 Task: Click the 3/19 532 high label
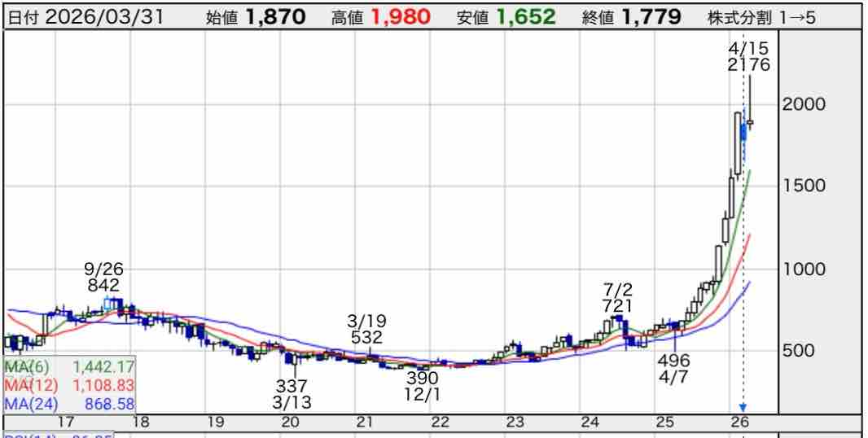[366, 328]
